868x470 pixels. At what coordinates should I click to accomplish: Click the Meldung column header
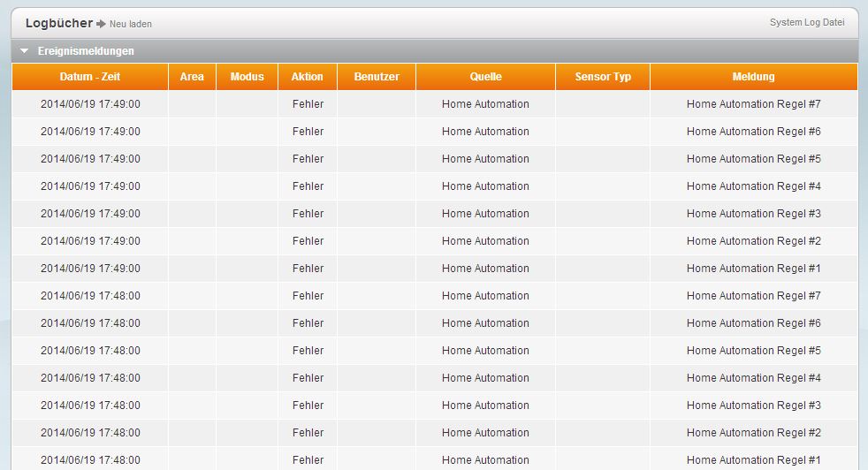pos(753,77)
